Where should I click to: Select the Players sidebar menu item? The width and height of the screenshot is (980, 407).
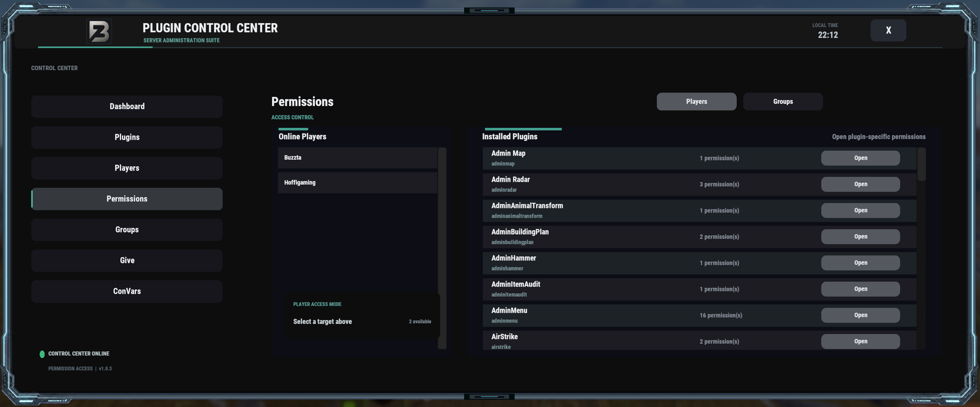[x=127, y=168]
